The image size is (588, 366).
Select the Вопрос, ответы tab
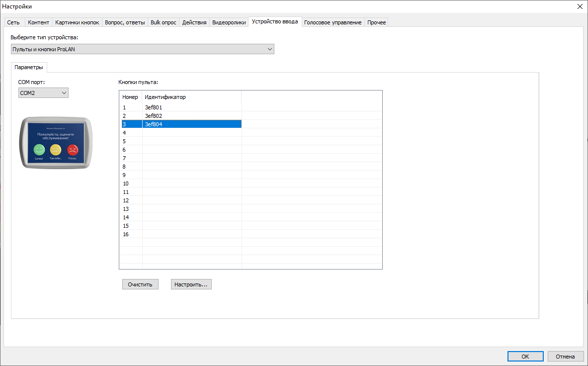pos(125,22)
